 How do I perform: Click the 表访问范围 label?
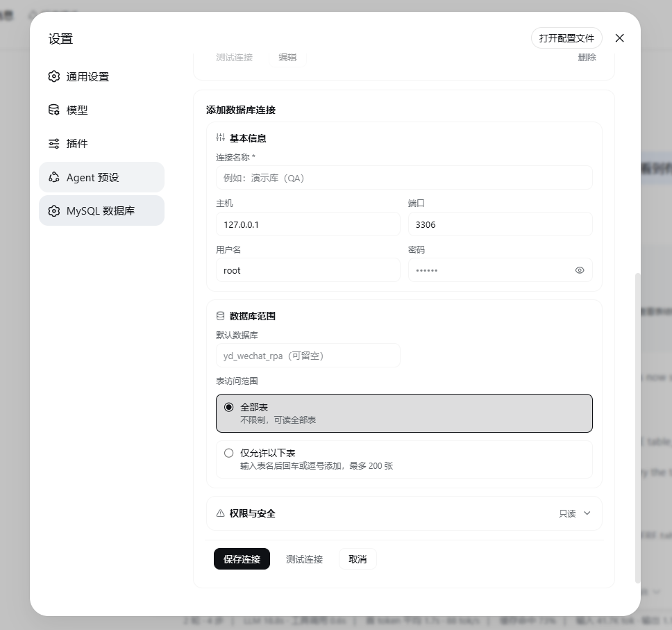point(237,381)
